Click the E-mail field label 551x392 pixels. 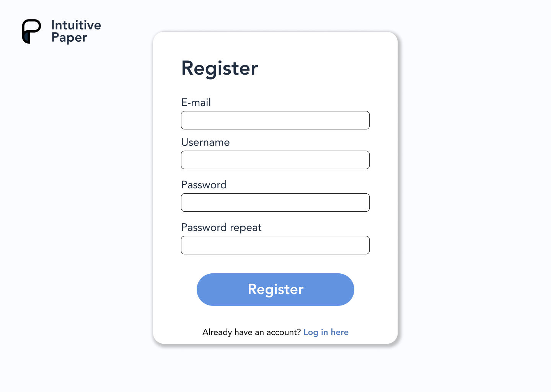pyautogui.click(x=196, y=103)
